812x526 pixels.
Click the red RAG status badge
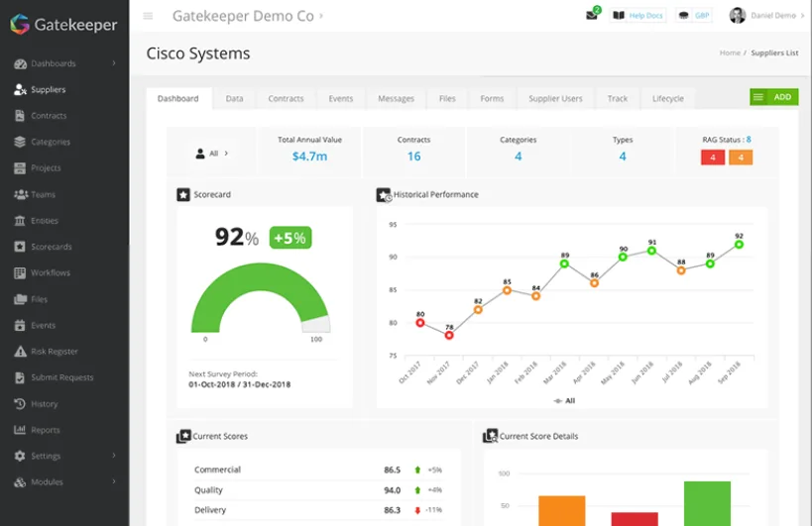coord(713,158)
